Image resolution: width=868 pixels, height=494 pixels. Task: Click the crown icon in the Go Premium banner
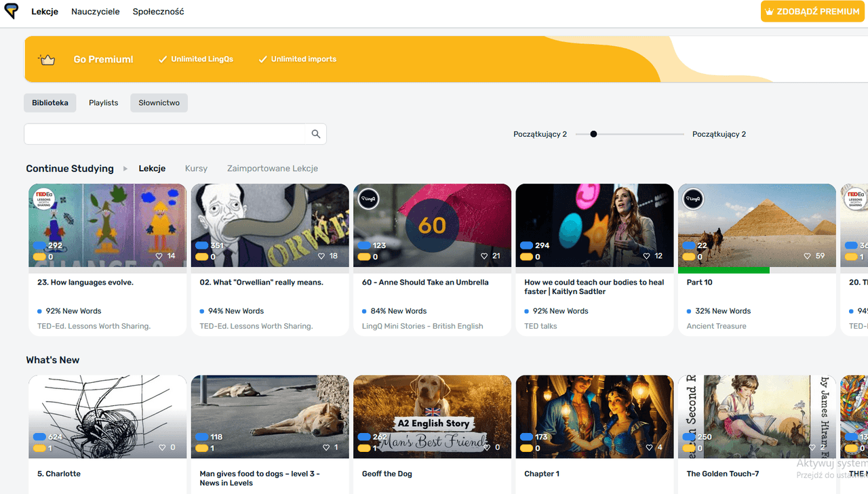coord(47,60)
